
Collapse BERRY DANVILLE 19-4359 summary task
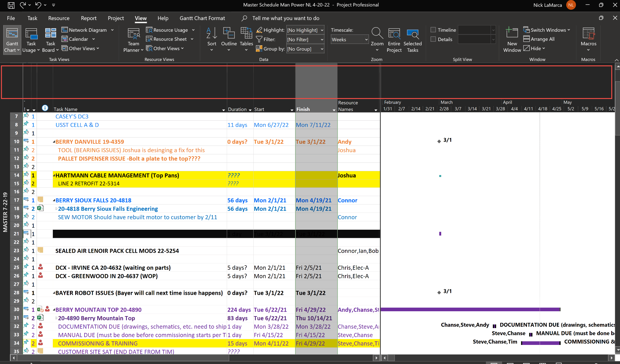[54, 142]
